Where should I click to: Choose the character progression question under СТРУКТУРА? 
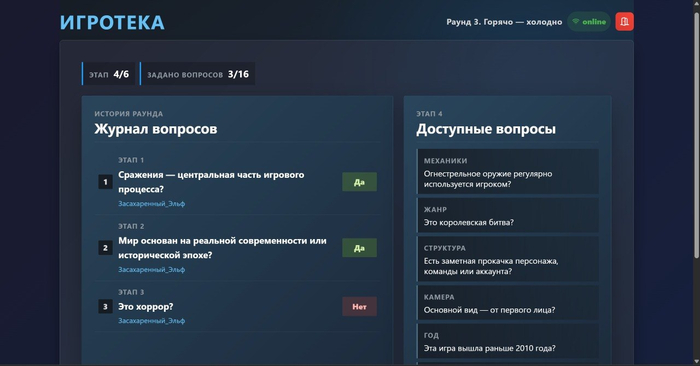point(508,259)
